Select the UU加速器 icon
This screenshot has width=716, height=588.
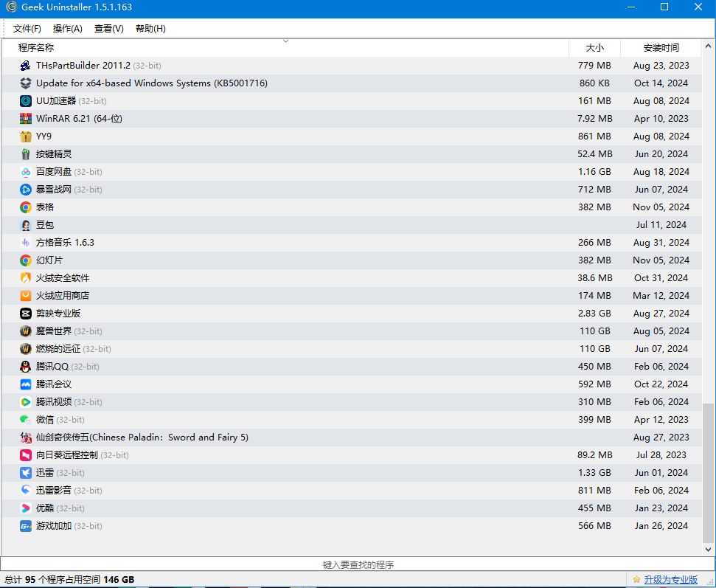(26, 101)
